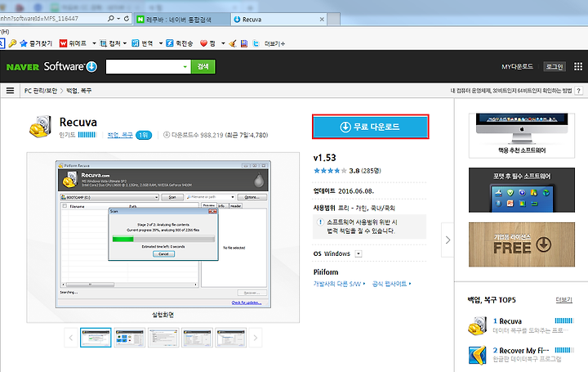Click the Twitter bird toolbar icon
This screenshot has height=372, width=588.
[256, 43]
